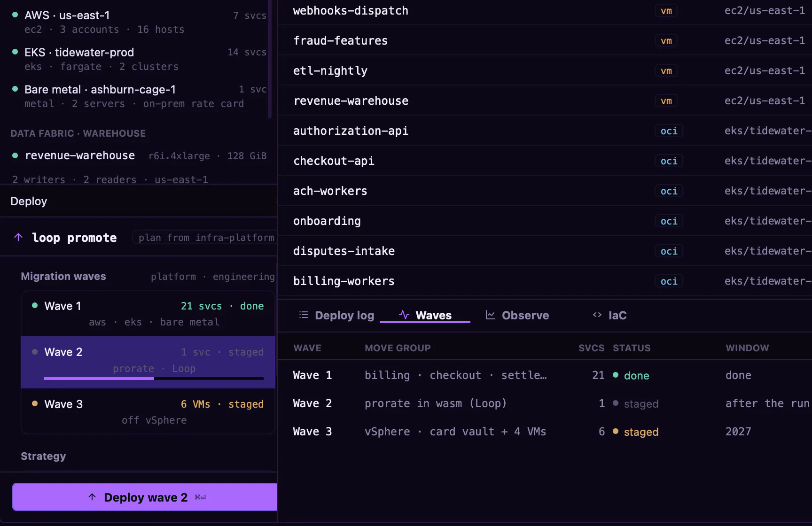Select the Wave 2 staged migration card

pyautogui.click(x=148, y=362)
